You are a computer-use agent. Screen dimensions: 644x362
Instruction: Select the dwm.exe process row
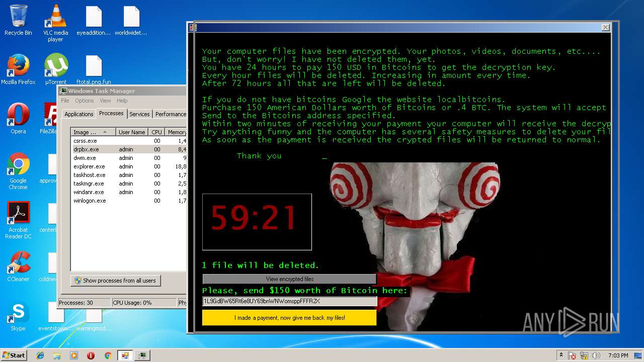129,158
